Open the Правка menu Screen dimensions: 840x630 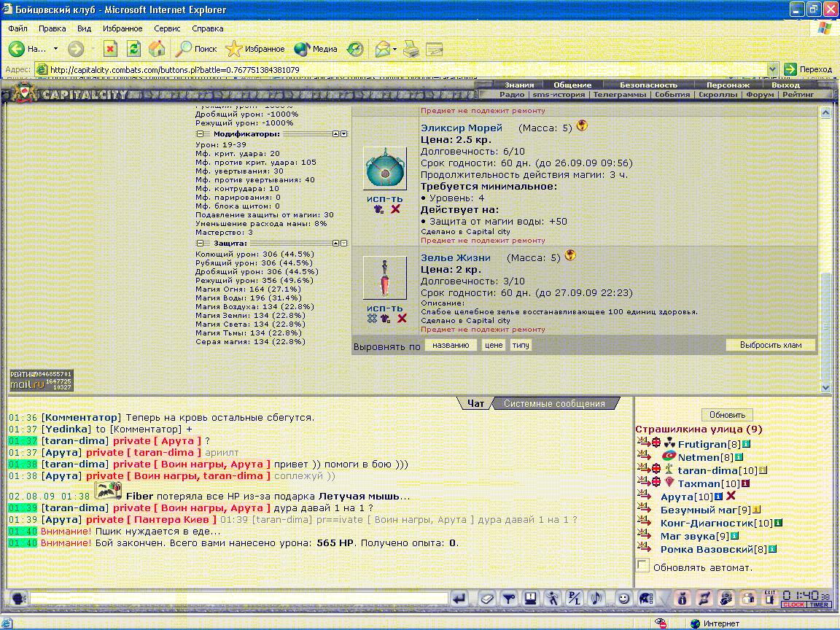click(52, 28)
